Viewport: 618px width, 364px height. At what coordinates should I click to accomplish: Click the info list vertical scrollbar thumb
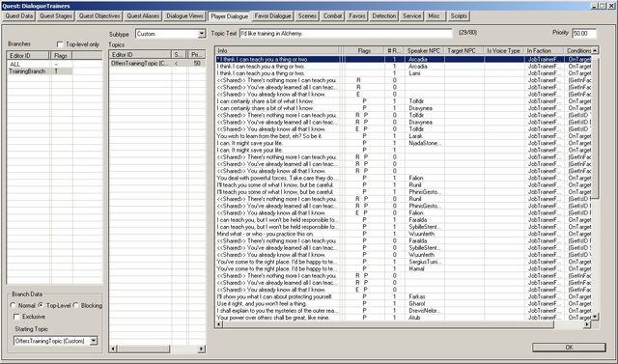coord(595,126)
